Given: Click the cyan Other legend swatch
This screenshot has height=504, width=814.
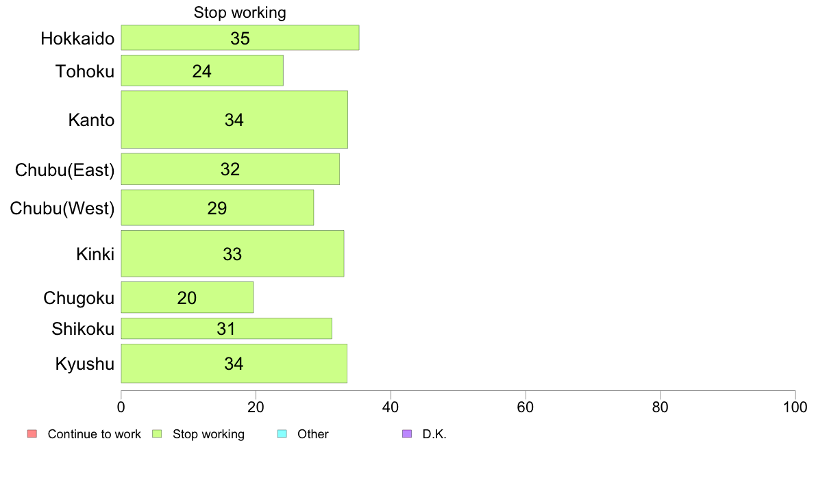Looking at the screenshot, I should (282, 434).
